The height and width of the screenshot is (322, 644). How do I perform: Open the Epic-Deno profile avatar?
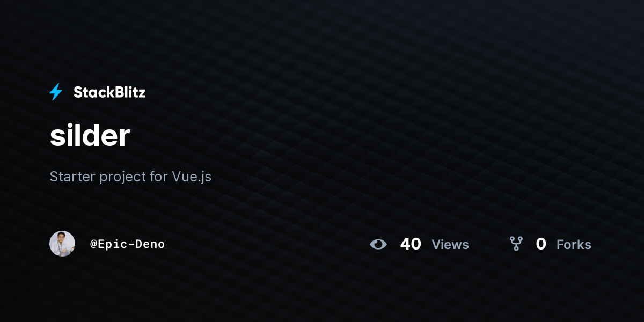coord(62,244)
